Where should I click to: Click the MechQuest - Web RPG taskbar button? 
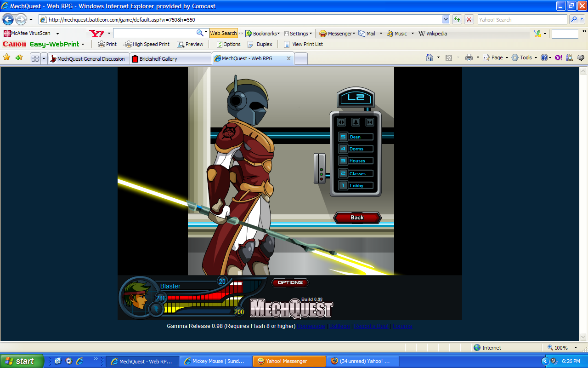(x=142, y=361)
